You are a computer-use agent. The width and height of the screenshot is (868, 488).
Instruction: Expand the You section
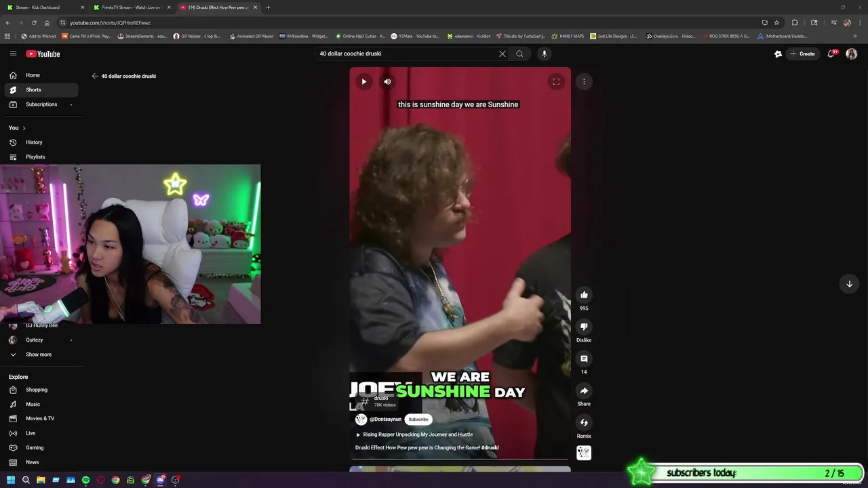[x=17, y=127]
